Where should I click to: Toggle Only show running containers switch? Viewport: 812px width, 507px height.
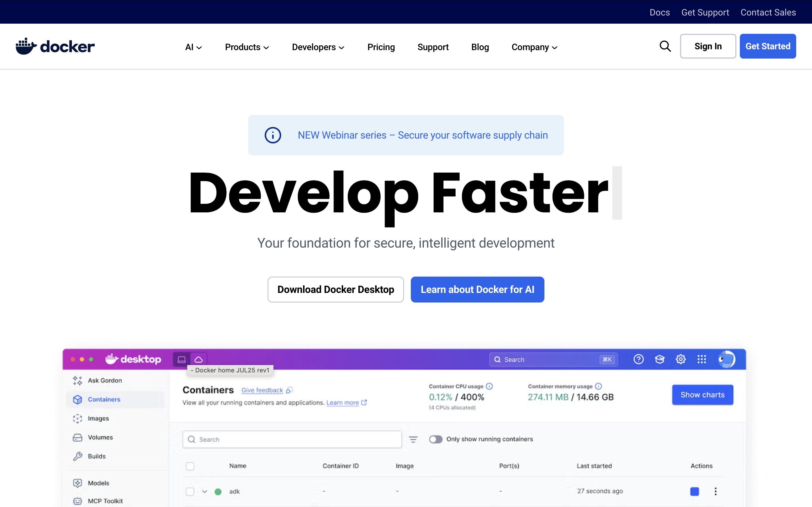pyautogui.click(x=436, y=439)
